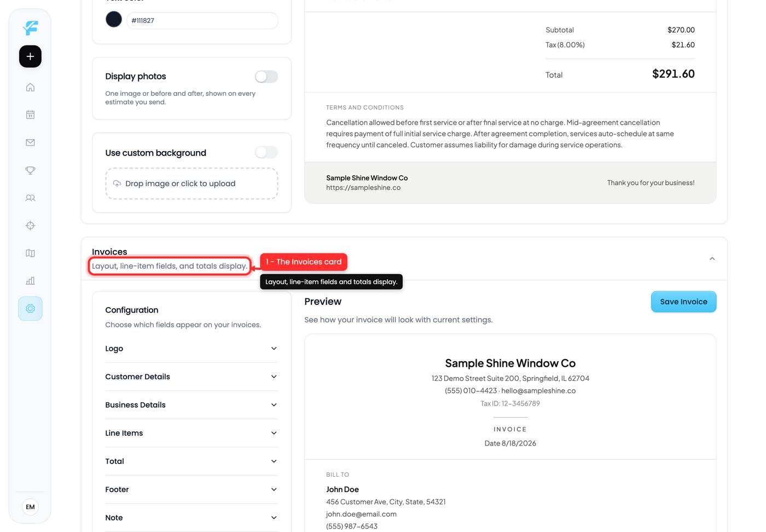Viewport: 766px width, 532px height.
Task: Click the BILL TO label
Action: pyautogui.click(x=338, y=475)
